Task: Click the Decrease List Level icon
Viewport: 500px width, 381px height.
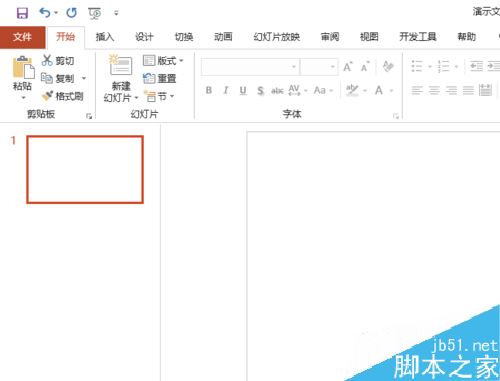Action: coord(476,66)
